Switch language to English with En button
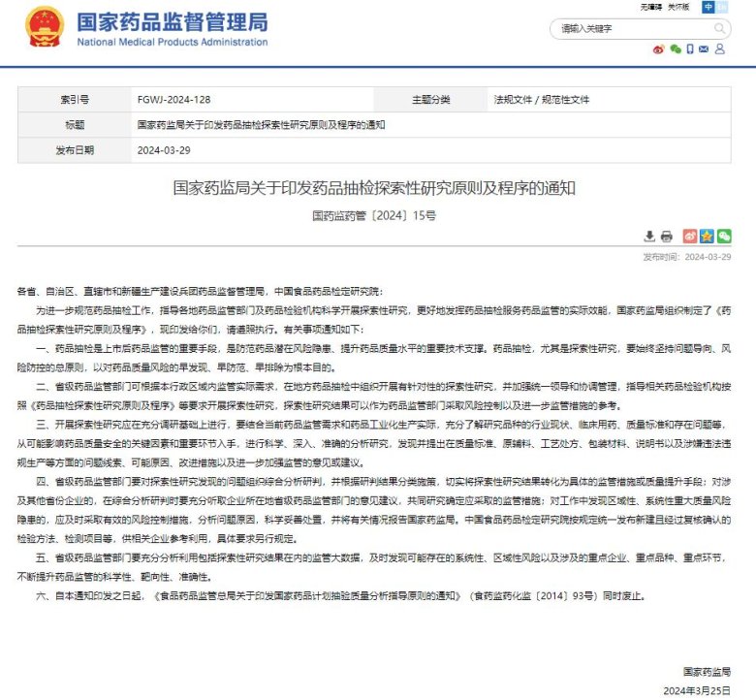 tap(723, 7)
